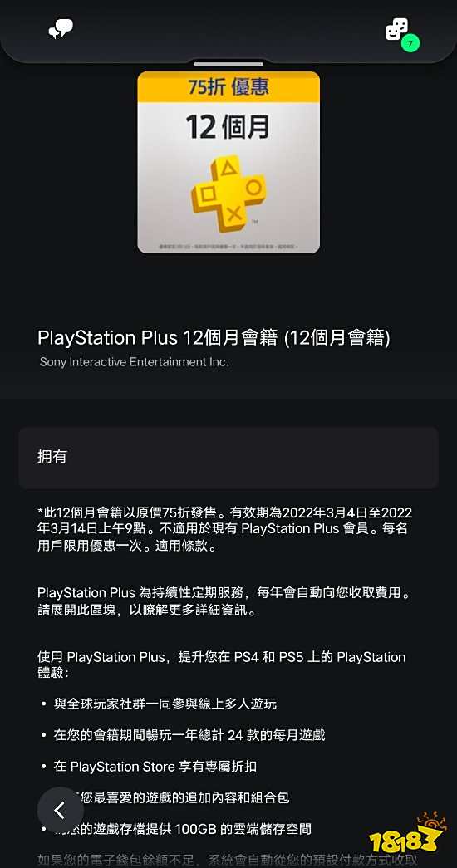Image resolution: width=457 pixels, height=868 pixels.
Task: Select the 24 款的每月遊戲 bullet item
Action: (x=189, y=735)
